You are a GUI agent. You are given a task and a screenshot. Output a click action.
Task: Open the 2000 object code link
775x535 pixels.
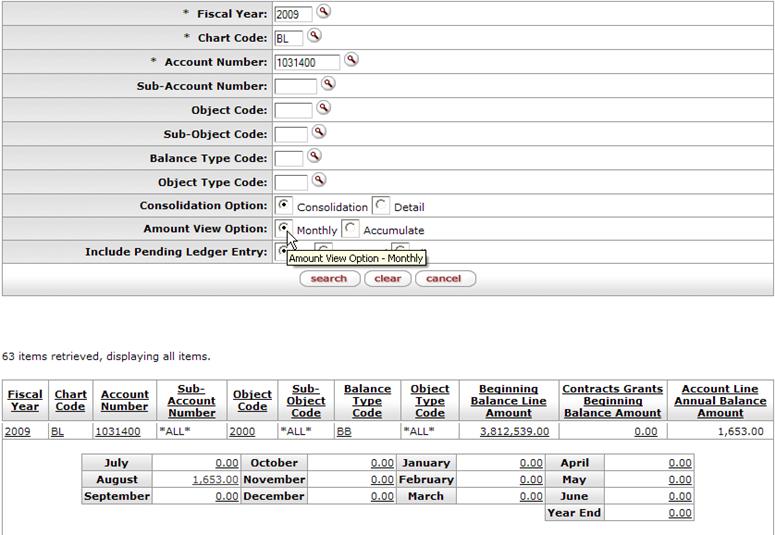[x=242, y=432]
